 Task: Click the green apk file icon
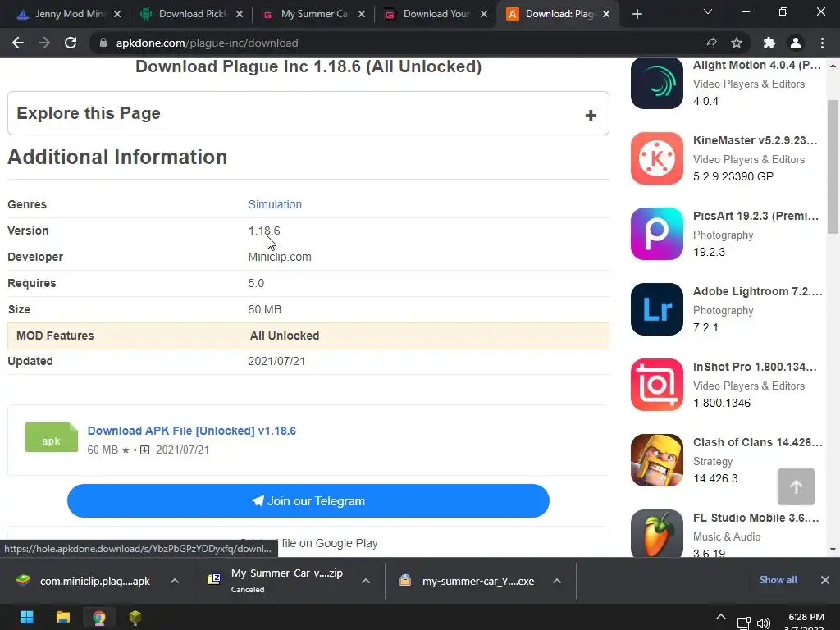tap(52, 438)
